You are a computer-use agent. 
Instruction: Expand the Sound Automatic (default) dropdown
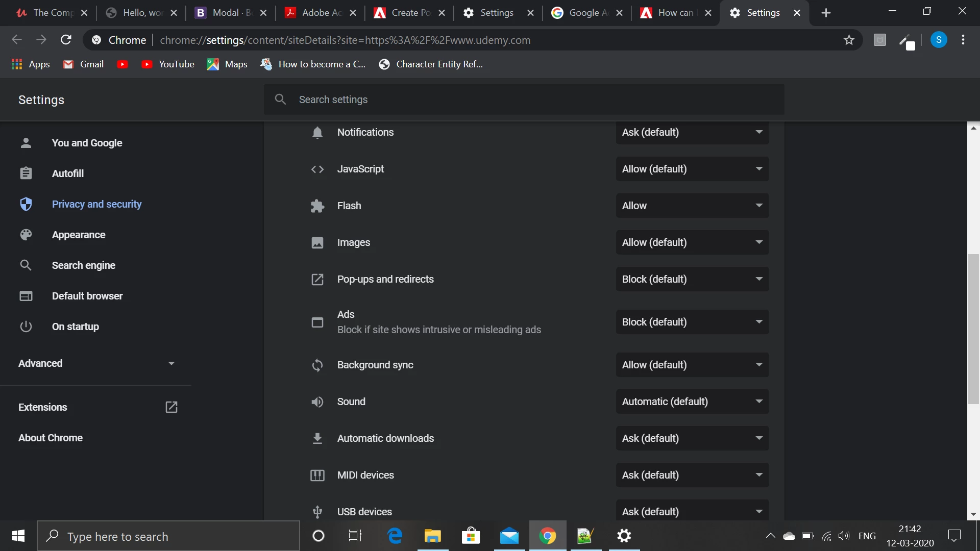tap(692, 402)
